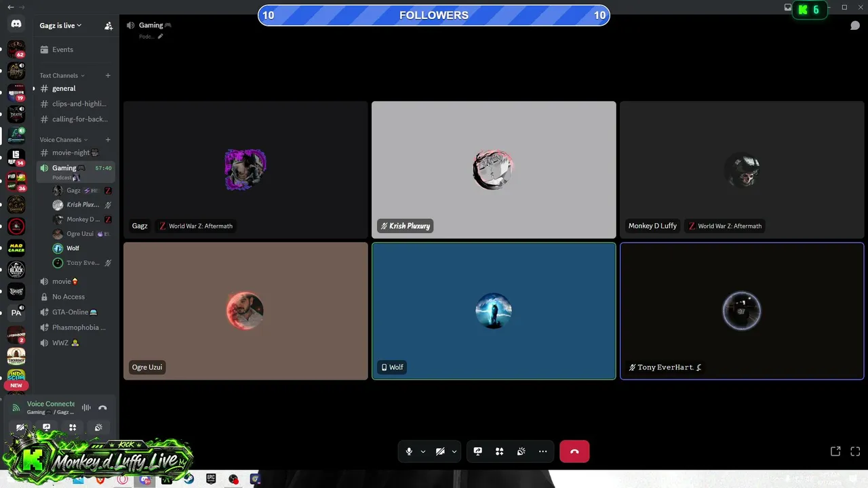Focus Gagz's video tile in the grid
Screen dimensions: 868x488
coord(245,170)
